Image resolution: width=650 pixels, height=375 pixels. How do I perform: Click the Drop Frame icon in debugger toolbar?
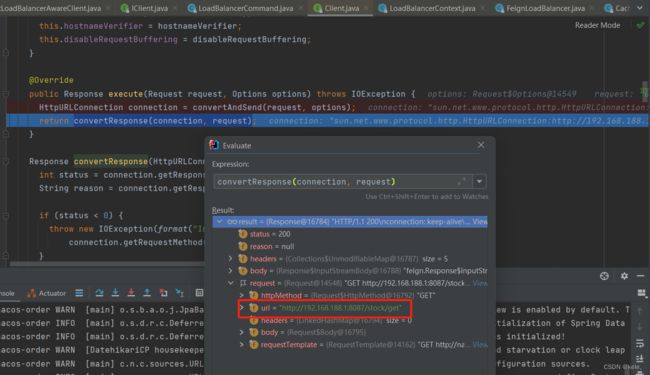click(x=163, y=293)
